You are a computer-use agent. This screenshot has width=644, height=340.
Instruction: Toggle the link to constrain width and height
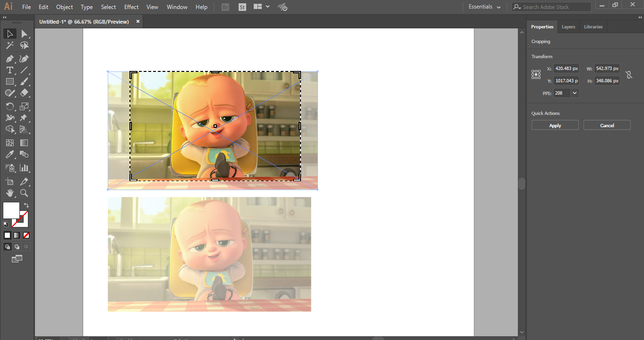pyautogui.click(x=629, y=74)
